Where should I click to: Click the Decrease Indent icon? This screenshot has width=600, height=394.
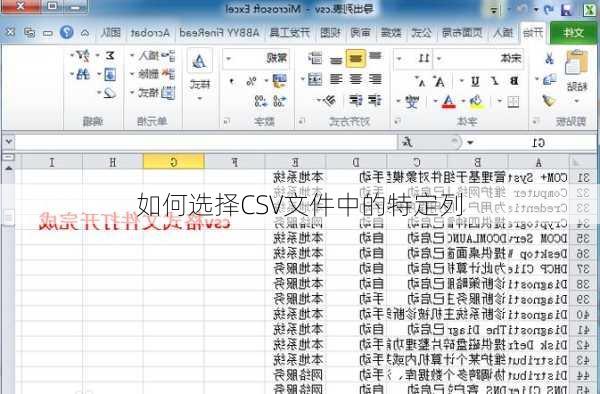click(x=375, y=101)
